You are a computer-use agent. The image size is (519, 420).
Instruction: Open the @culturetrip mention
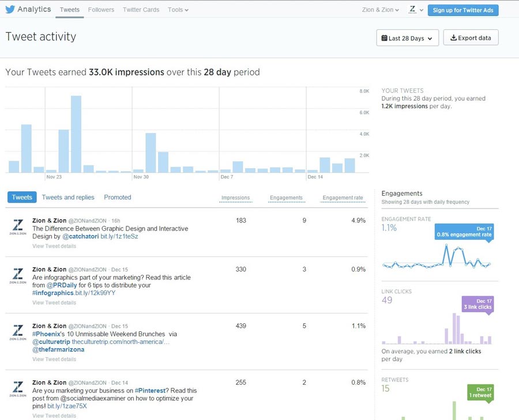[51, 342]
